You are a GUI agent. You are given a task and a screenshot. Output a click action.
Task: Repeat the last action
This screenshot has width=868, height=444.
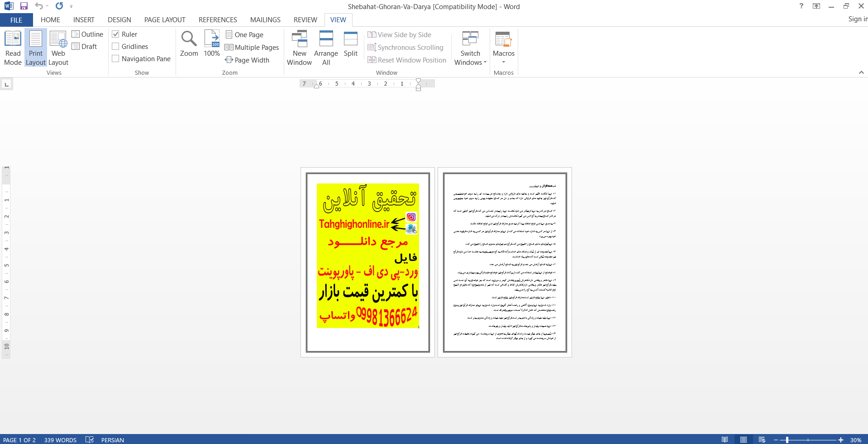(59, 6)
